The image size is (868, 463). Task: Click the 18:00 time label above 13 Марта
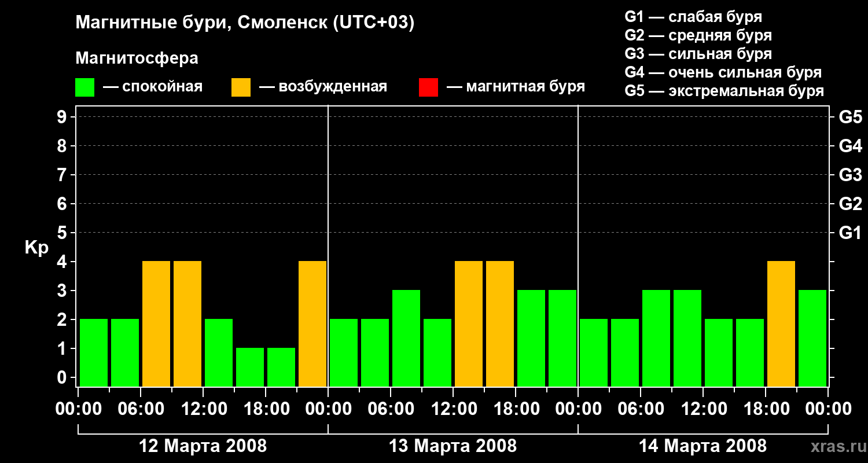coord(516,409)
